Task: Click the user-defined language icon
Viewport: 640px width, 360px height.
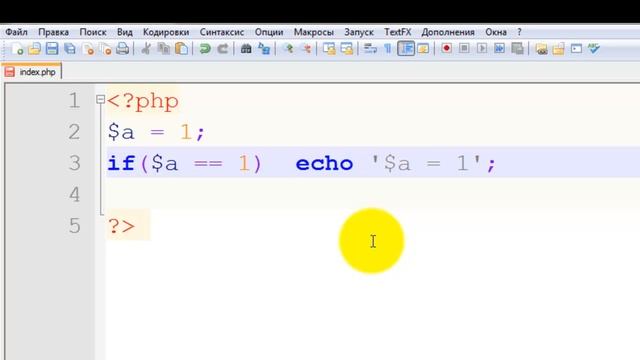Action: (x=423, y=49)
